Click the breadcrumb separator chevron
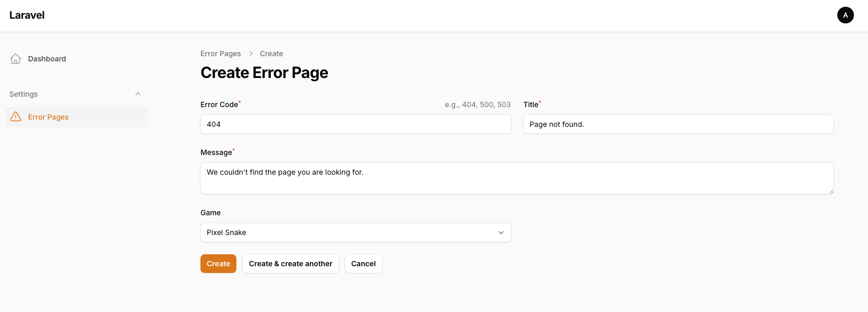Image resolution: width=868 pixels, height=312 pixels. tap(250, 54)
